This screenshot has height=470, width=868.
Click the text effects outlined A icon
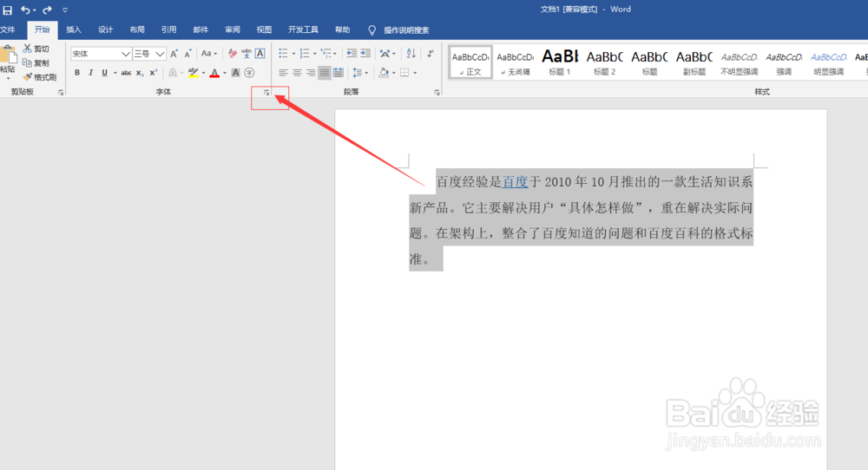[x=173, y=73]
